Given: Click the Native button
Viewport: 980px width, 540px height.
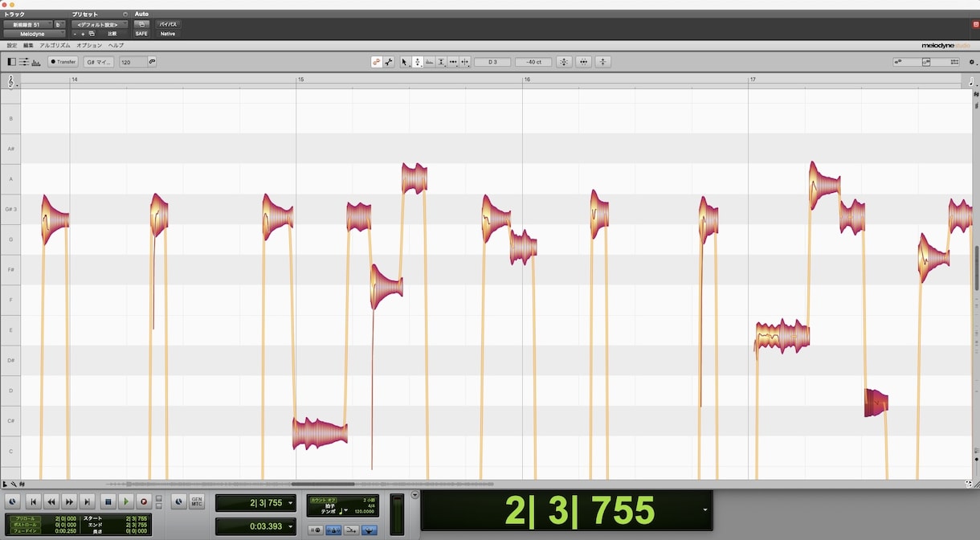Looking at the screenshot, I should pyautogui.click(x=168, y=34).
